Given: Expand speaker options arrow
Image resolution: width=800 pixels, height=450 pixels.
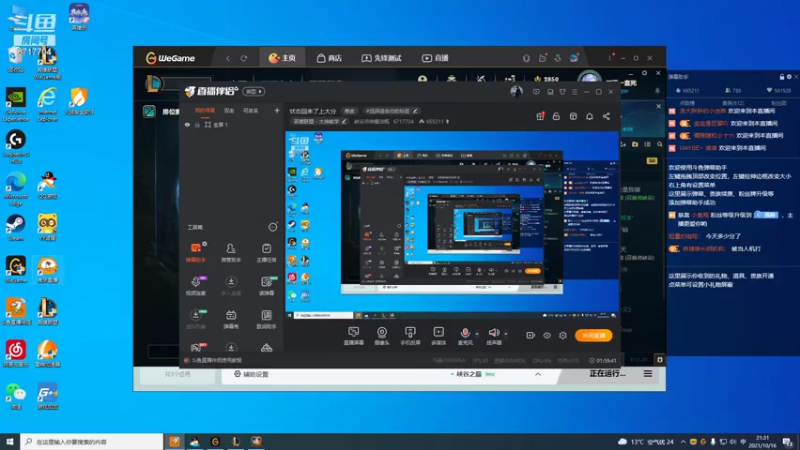Looking at the screenshot, I should click(x=506, y=334).
